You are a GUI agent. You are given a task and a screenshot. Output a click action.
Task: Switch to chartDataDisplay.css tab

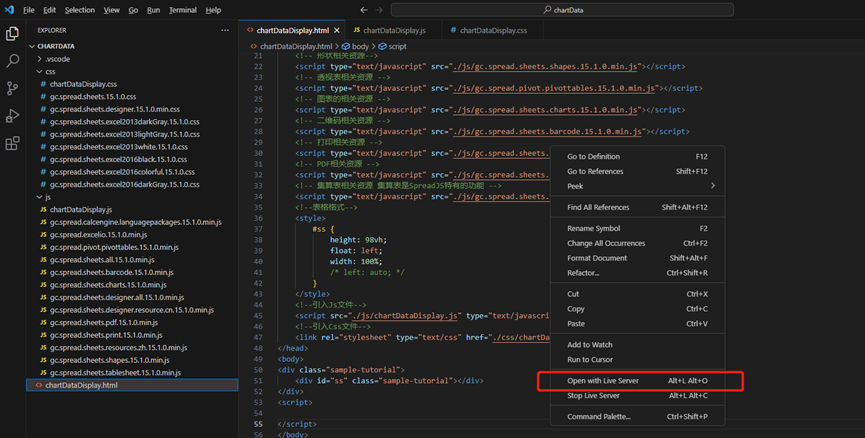pos(492,30)
